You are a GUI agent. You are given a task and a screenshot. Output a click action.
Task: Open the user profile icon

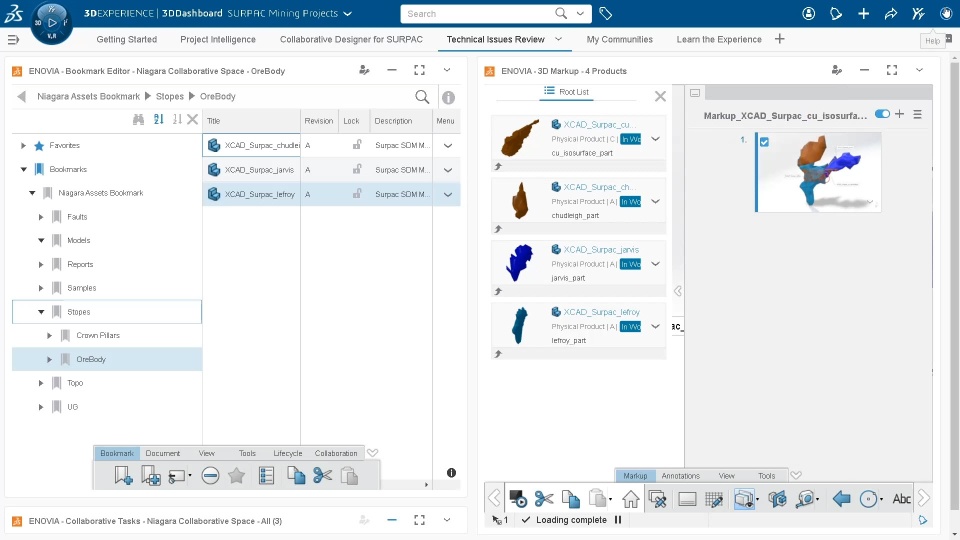[x=809, y=13]
